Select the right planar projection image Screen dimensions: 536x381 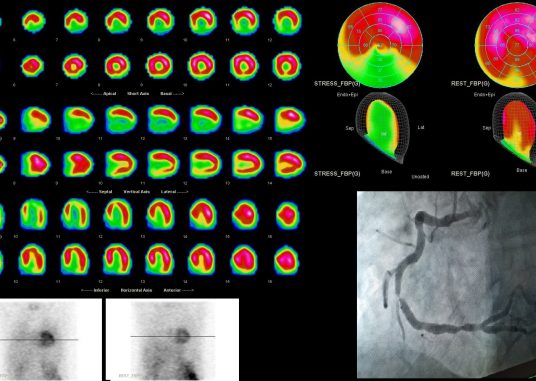(x=172, y=340)
